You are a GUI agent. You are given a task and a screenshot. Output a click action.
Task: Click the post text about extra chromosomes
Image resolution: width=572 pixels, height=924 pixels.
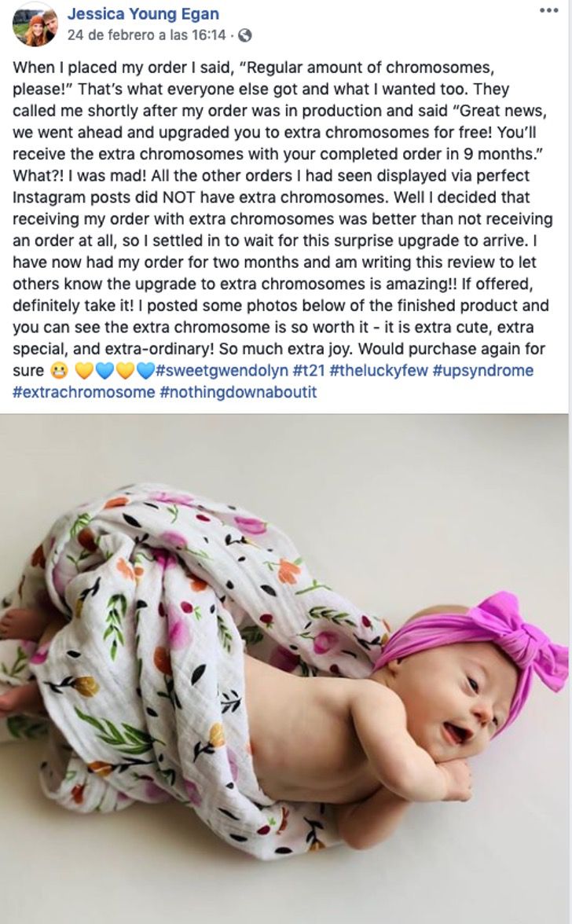click(x=283, y=218)
